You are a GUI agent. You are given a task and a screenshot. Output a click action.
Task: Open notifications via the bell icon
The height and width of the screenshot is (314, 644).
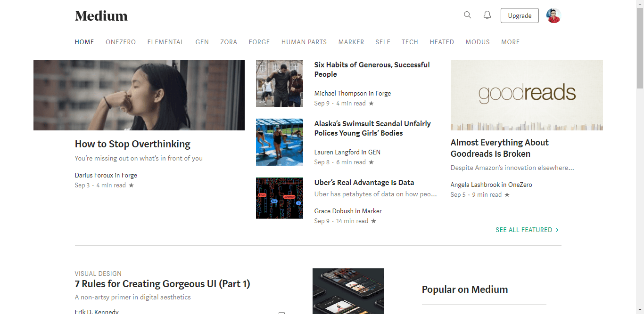[x=487, y=15]
